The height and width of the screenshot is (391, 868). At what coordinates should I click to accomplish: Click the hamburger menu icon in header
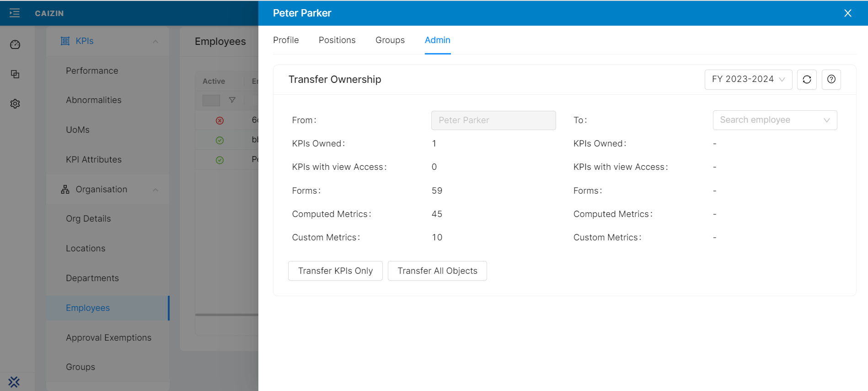point(15,13)
